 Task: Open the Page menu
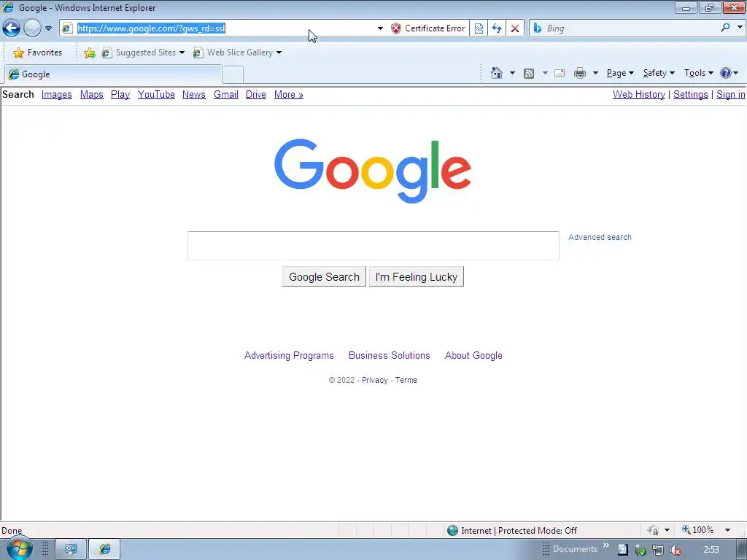click(620, 73)
